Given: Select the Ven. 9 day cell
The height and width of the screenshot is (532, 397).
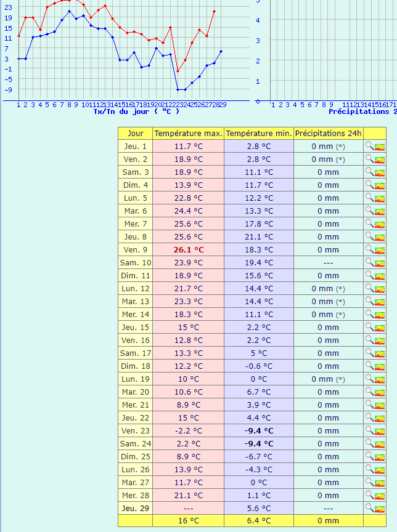Looking at the screenshot, I should (x=136, y=250).
